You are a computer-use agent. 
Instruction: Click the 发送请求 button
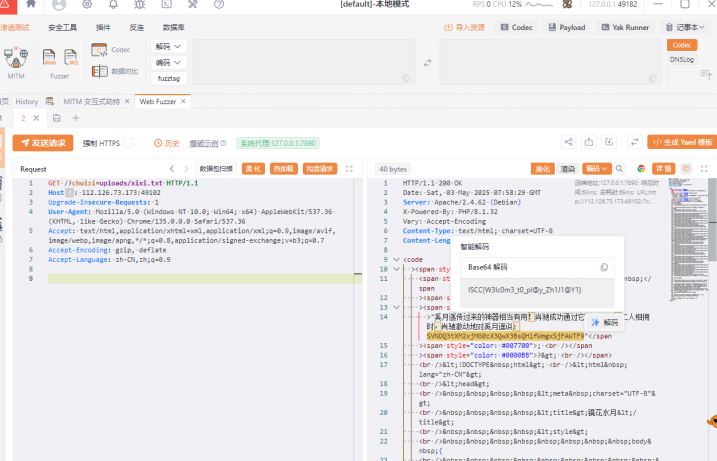tap(43, 143)
